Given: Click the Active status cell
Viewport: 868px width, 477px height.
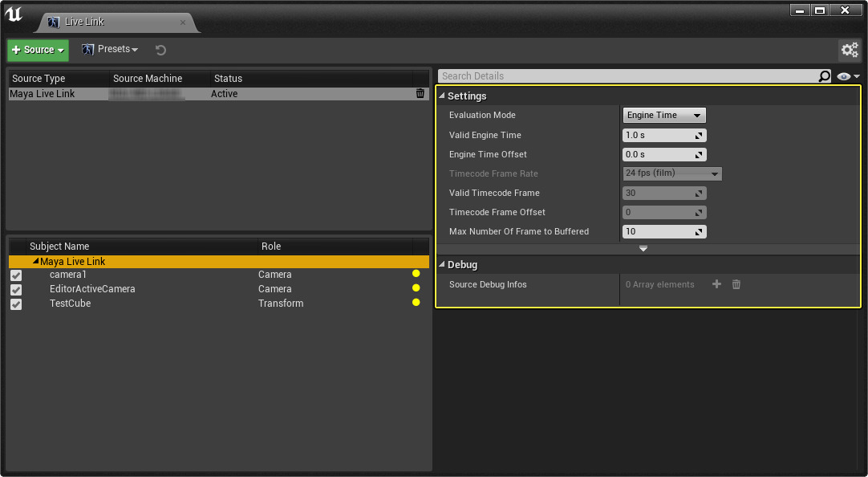Looking at the screenshot, I should (224, 94).
